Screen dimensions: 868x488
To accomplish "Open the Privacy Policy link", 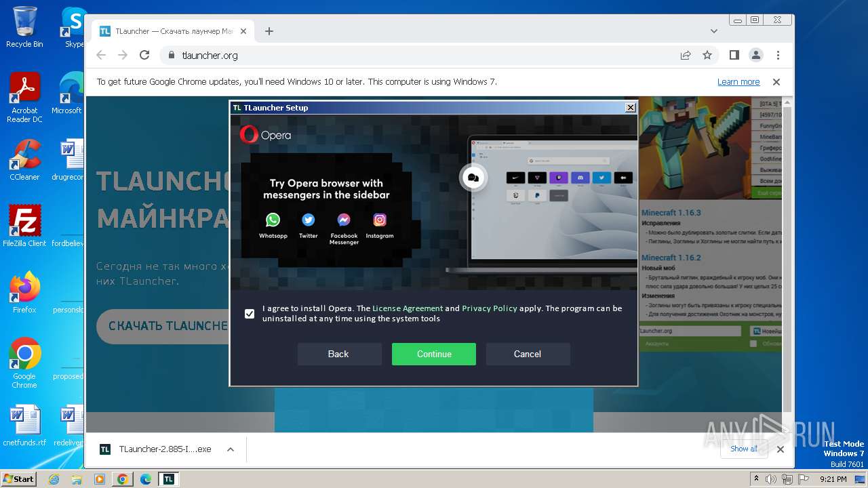I will (x=490, y=308).
